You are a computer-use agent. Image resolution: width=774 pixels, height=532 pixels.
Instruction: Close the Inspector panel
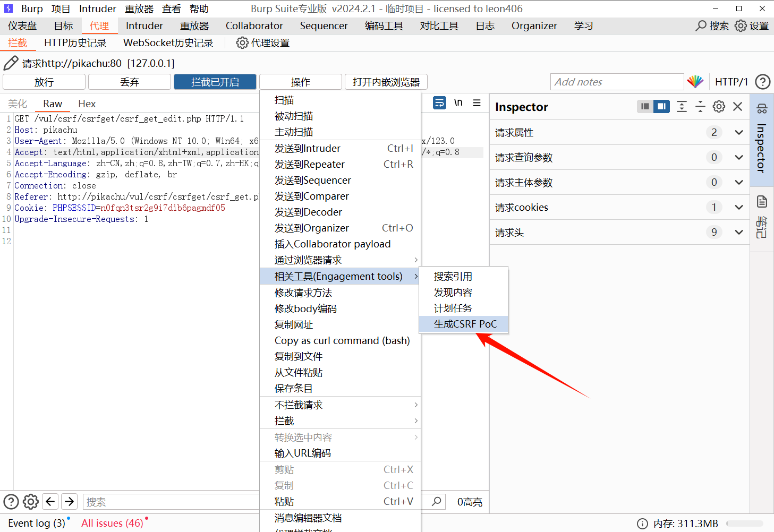click(737, 106)
